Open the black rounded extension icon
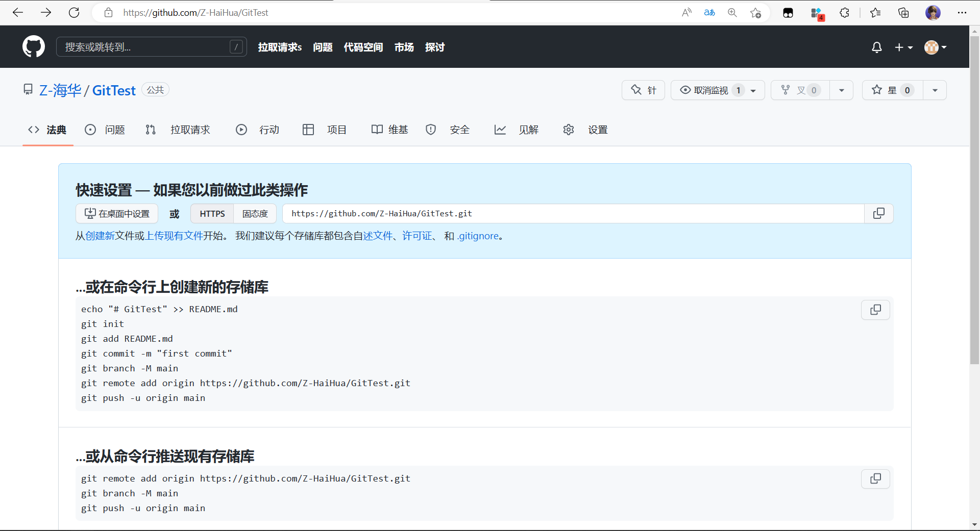Screen dimensions: 980x531 pos(788,13)
